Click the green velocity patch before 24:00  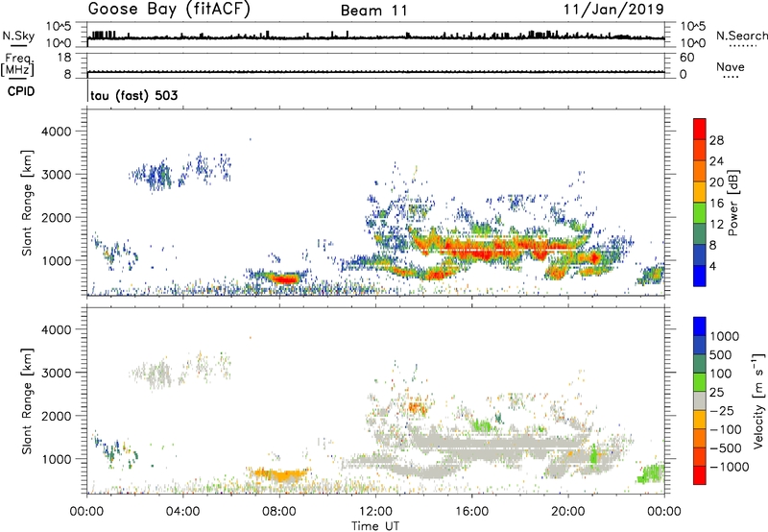[x=652, y=474]
